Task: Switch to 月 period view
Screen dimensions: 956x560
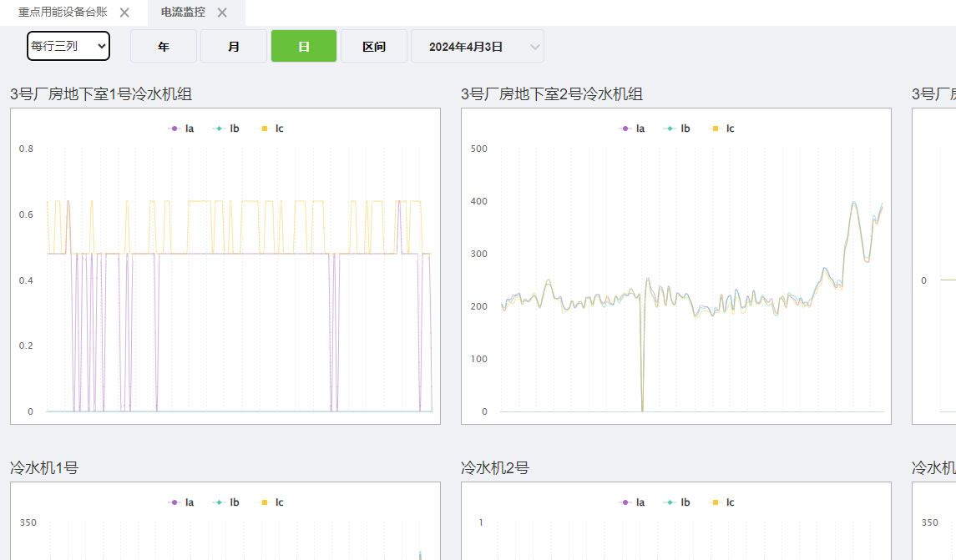Action: tap(234, 47)
